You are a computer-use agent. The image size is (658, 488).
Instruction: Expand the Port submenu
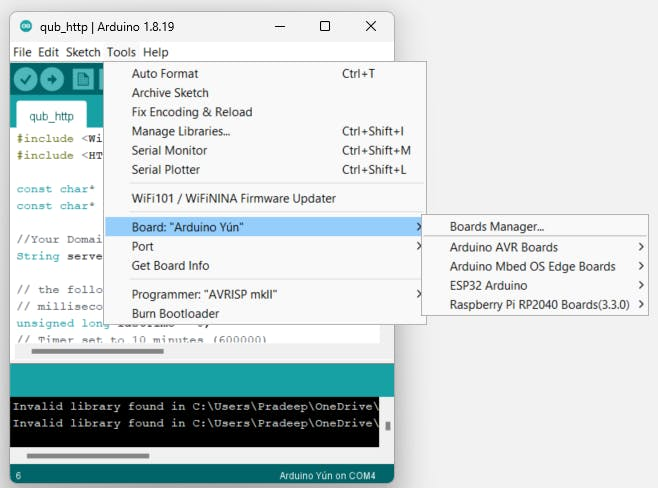pos(143,247)
